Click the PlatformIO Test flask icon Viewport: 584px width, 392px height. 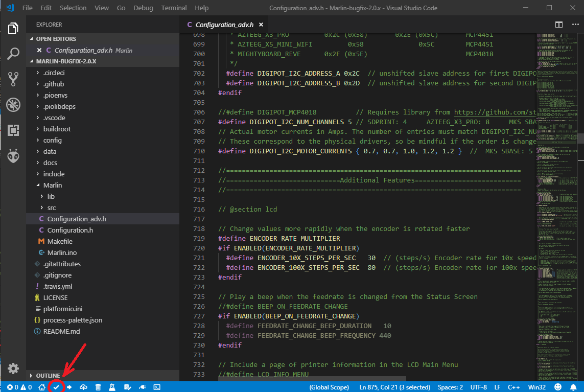(112, 387)
